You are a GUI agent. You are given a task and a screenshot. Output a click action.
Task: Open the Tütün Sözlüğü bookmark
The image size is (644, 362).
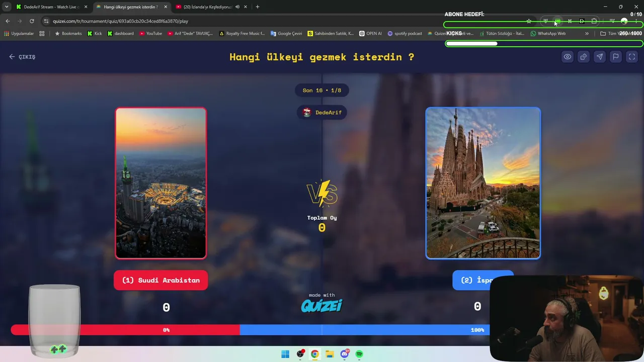[x=502, y=34]
